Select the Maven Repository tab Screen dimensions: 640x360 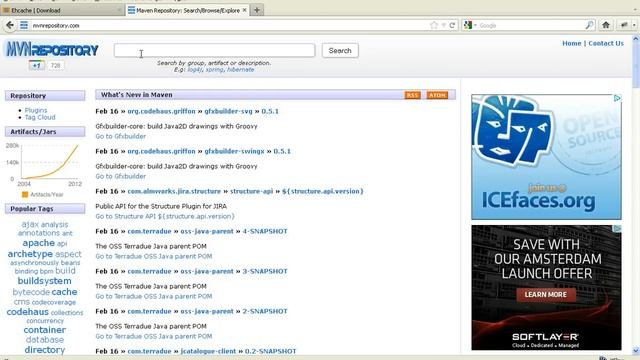coord(187,10)
